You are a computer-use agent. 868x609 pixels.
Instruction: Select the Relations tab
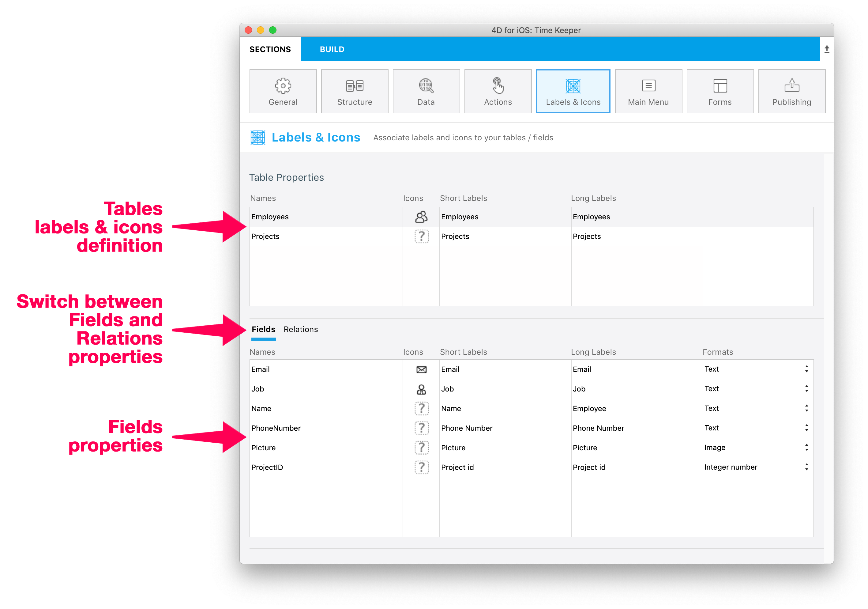(300, 329)
